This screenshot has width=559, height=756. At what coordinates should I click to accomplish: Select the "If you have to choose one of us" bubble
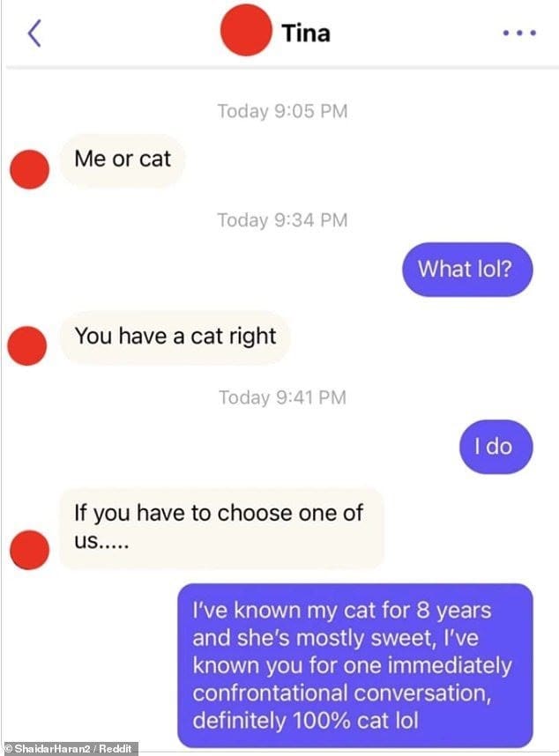[222, 529]
